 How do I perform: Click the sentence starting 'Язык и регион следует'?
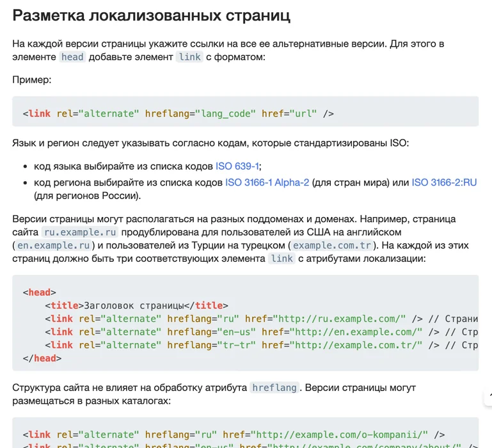[x=210, y=143]
